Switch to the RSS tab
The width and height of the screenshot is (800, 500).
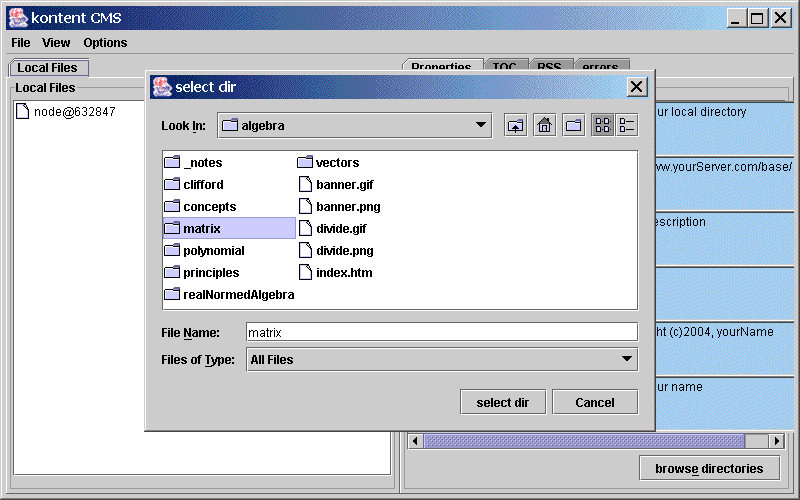[x=550, y=65]
